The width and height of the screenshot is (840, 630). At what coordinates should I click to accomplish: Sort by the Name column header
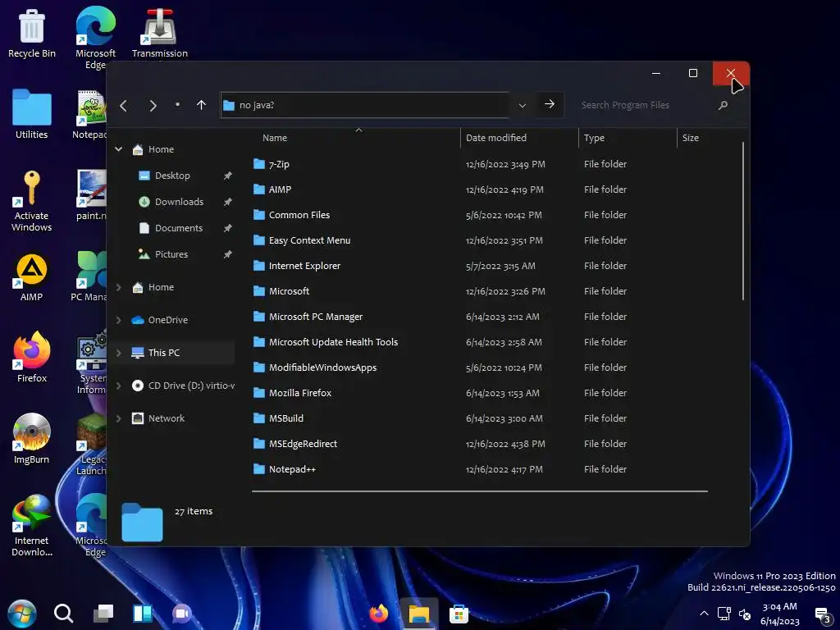tap(275, 138)
